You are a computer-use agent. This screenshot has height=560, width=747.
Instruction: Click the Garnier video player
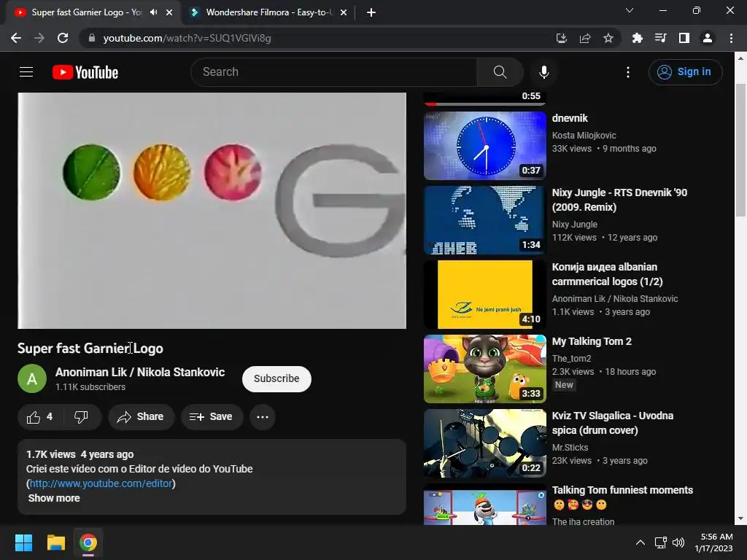point(212,211)
